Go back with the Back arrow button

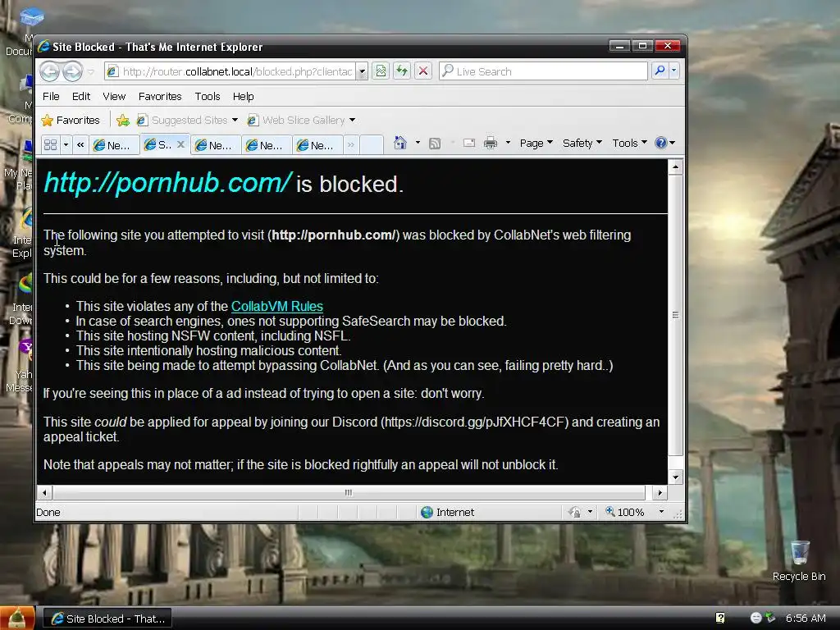(x=50, y=71)
